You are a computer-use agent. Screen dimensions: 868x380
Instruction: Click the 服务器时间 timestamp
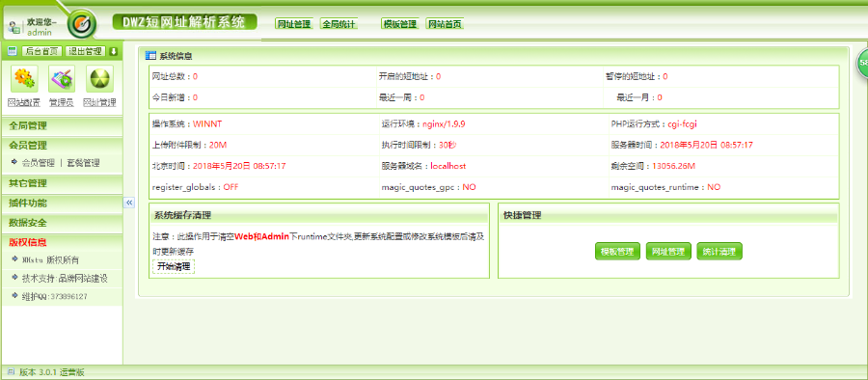706,145
